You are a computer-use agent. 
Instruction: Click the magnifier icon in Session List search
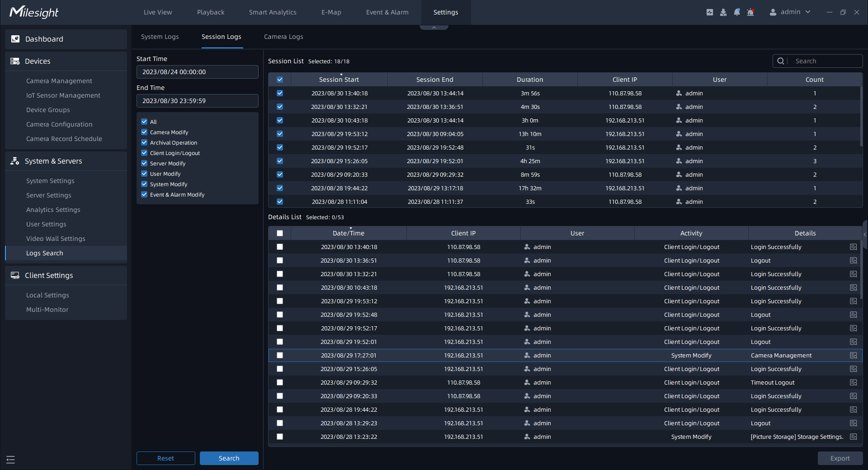coord(781,61)
